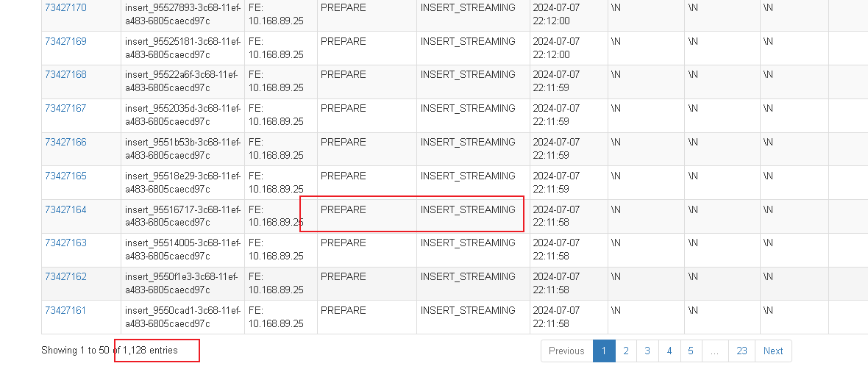Open transaction link 73427162
This screenshot has width=868, height=366.
(65, 276)
